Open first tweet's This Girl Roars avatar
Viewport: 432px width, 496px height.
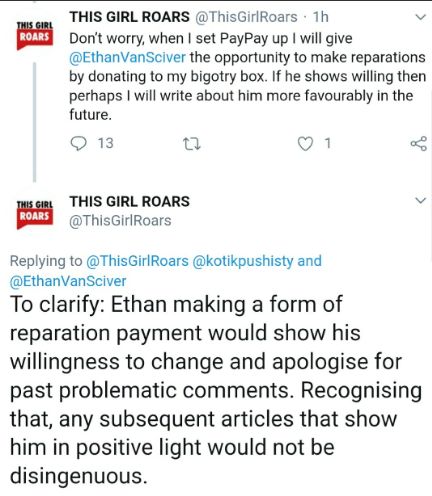click(x=35, y=35)
